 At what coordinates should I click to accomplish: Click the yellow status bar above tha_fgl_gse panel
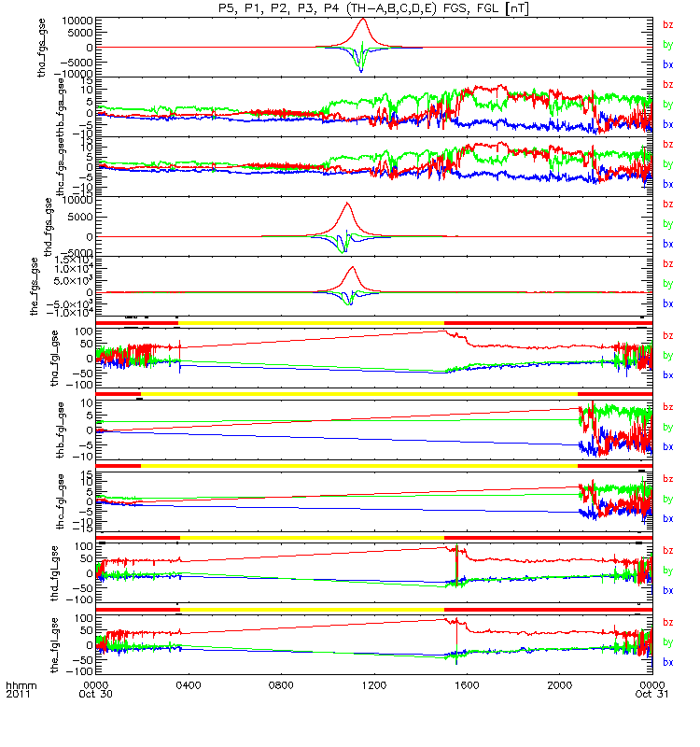coord(312,323)
